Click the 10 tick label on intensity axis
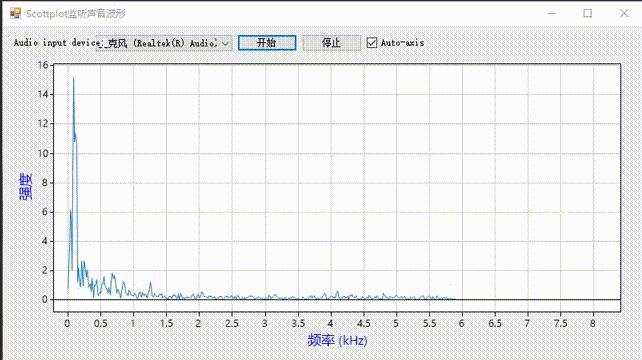 point(43,153)
